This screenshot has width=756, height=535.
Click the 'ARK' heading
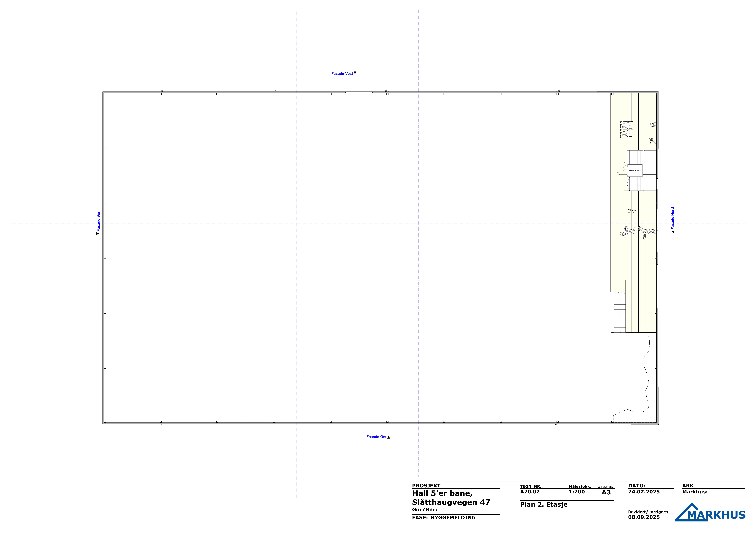pos(688,486)
